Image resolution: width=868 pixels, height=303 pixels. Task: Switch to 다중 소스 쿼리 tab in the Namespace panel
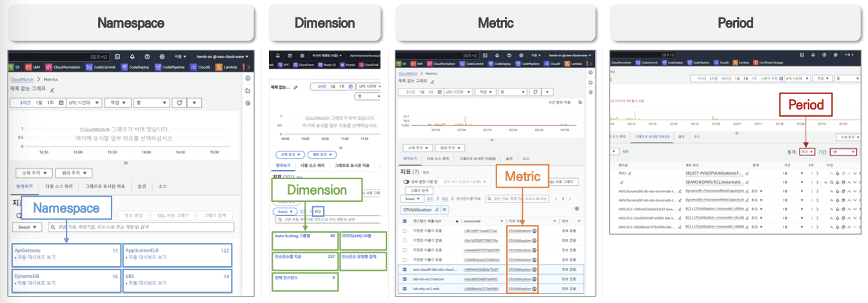[61, 186]
